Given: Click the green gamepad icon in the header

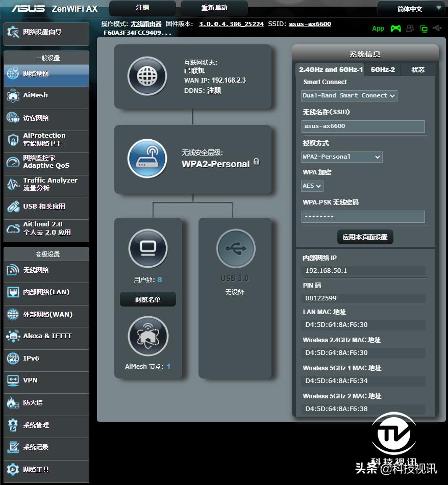Looking at the screenshot, I should point(396,29).
